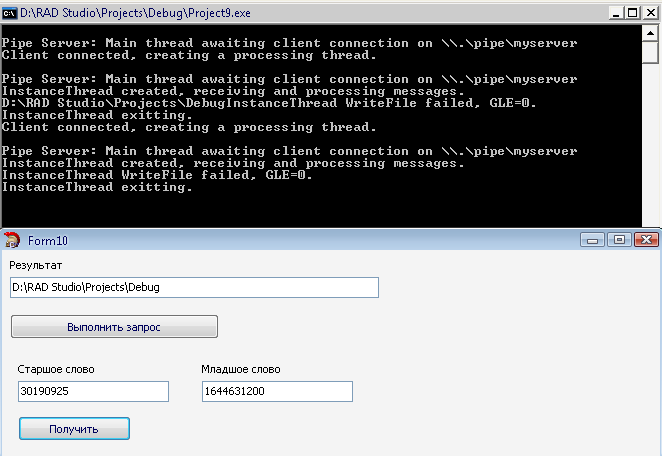662x456 pixels.
Task: Click the console vertical scrollbar thumb
Action: coord(651,52)
